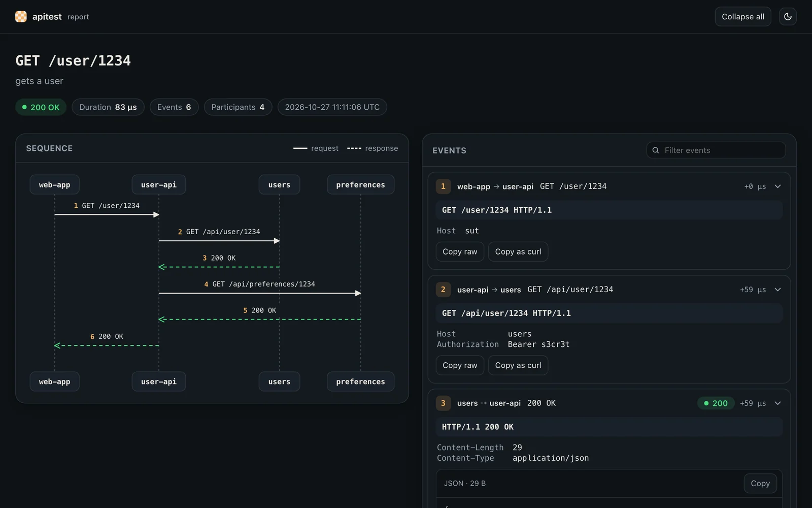The width and height of the screenshot is (812, 508).
Task: Collapse event 2 with its chevron
Action: click(x=777, y=290)
